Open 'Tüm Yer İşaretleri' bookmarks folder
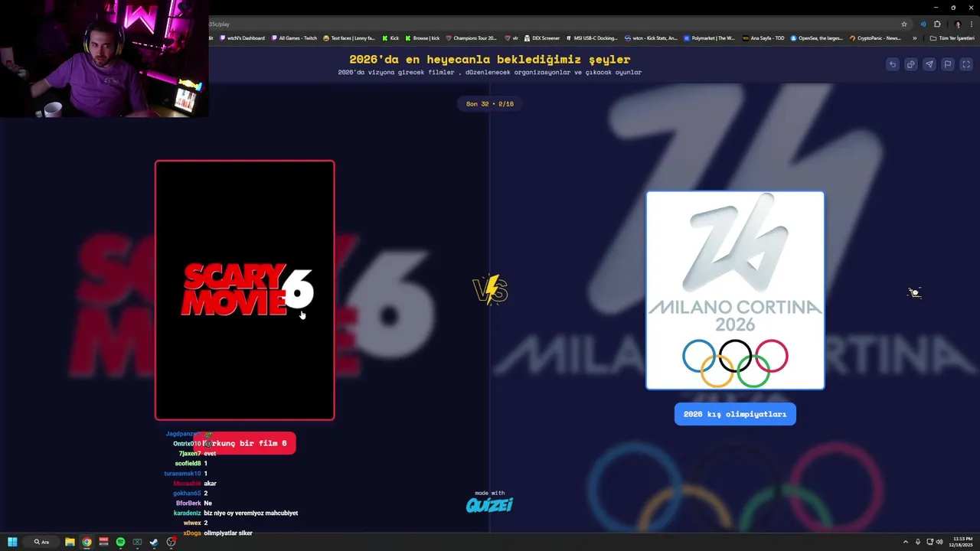 pos(952,37)
